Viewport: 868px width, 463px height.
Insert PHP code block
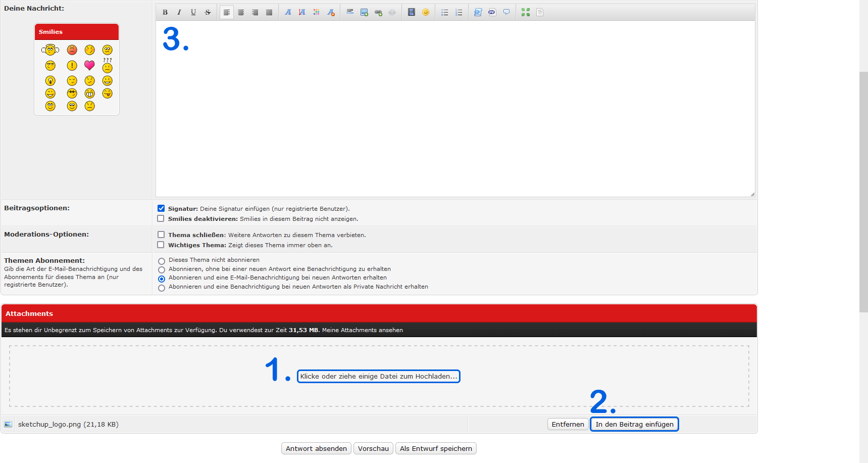(x=492, y=12)
